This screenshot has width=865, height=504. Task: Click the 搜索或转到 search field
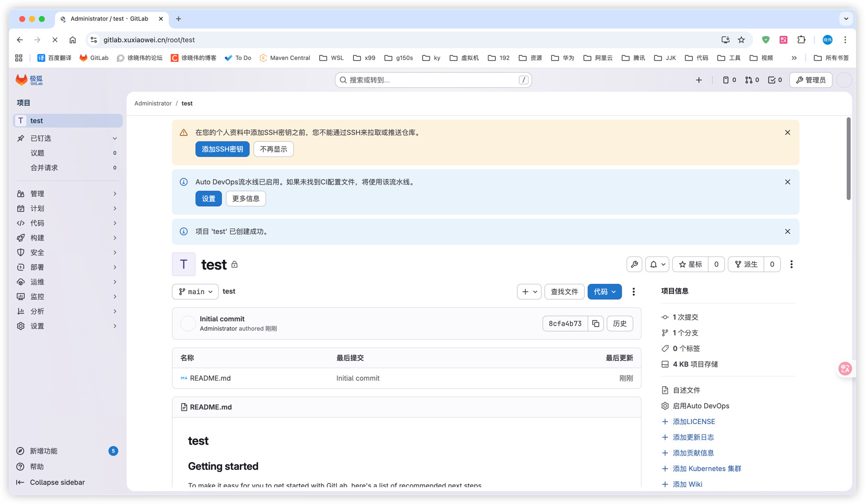[x=432, y=80]
